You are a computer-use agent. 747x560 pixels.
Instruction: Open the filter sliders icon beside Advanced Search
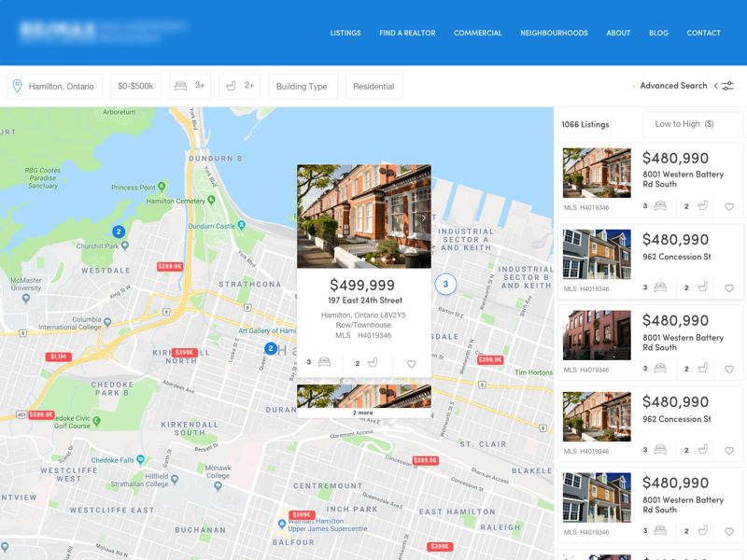tap(726, 85)
